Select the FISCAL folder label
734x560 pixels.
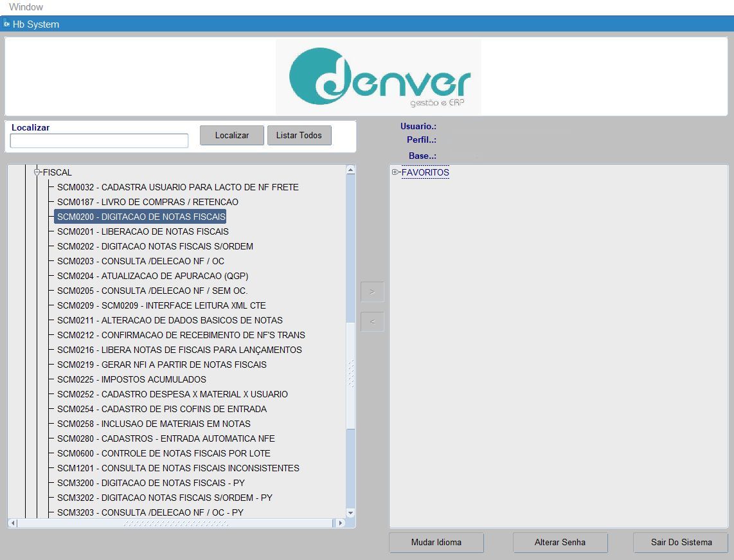click(57, 172)
